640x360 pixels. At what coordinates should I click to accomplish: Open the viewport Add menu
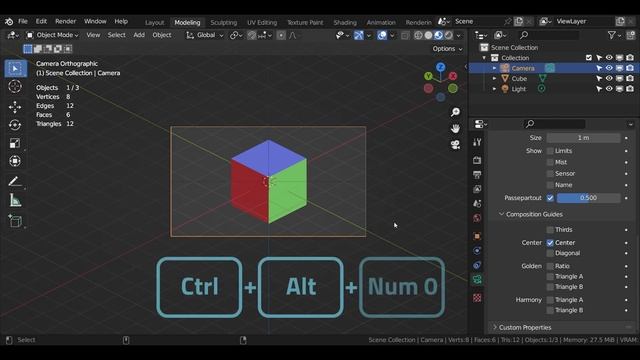(x=139, y=36)
